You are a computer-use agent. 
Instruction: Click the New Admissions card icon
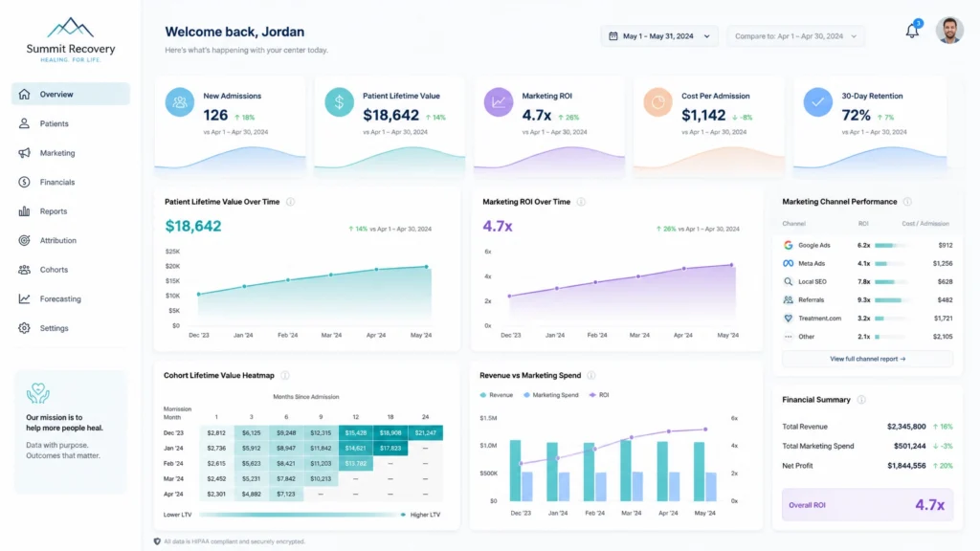179,101
